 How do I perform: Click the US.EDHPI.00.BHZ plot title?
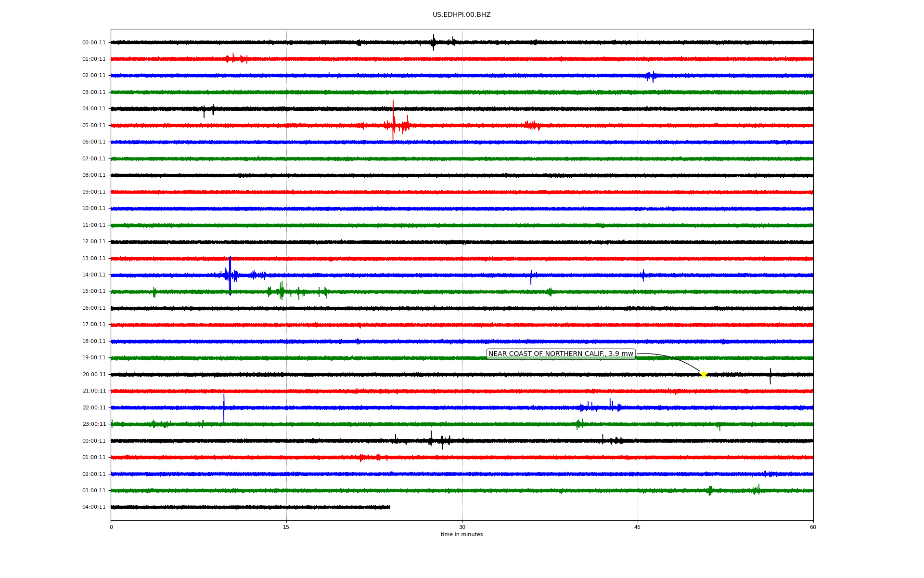click(x=462, y=15)
